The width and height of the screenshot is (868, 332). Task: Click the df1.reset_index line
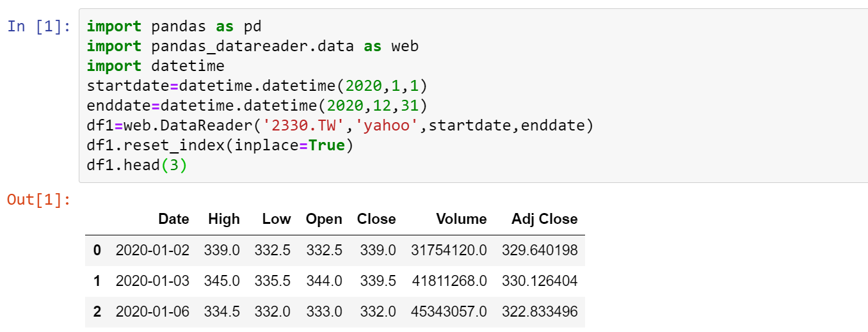[x=220, y=145]
